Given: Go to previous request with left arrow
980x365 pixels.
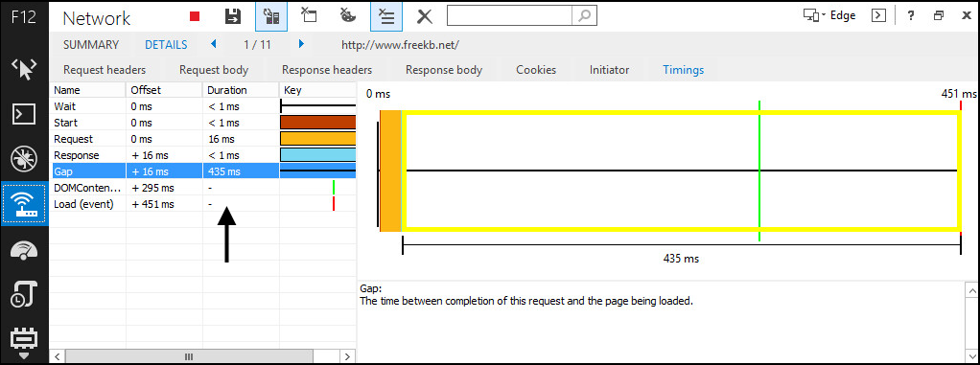Looking at the screenshot, I should tap(214, 44).
